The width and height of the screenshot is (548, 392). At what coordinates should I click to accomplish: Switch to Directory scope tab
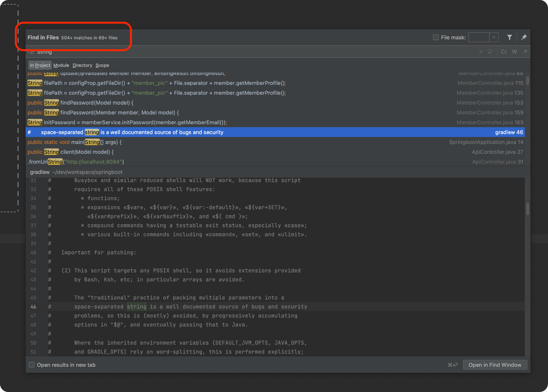[82, 65]
